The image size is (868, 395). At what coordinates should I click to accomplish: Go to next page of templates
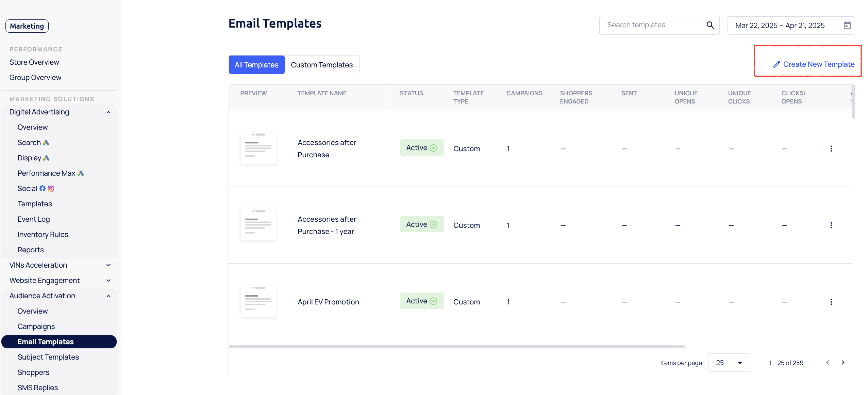coord(843,363)
